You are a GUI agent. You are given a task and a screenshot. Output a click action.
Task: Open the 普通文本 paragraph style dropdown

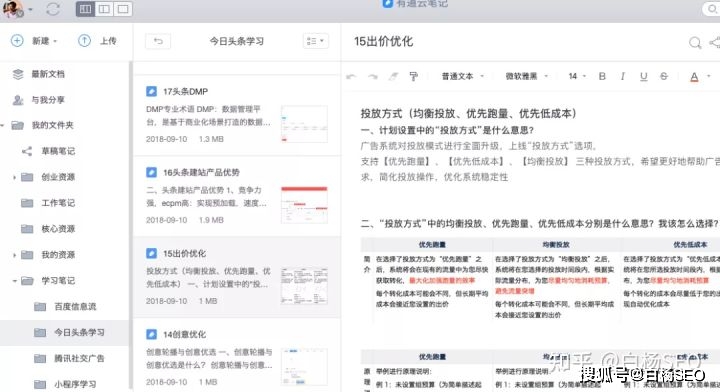462,76
